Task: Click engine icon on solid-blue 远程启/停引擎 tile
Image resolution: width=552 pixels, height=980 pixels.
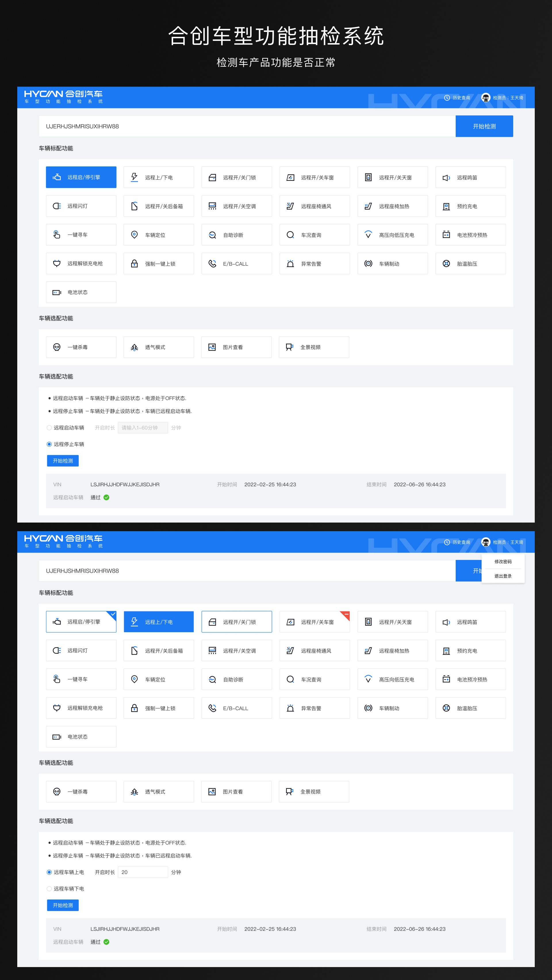Action: (57, 177)
